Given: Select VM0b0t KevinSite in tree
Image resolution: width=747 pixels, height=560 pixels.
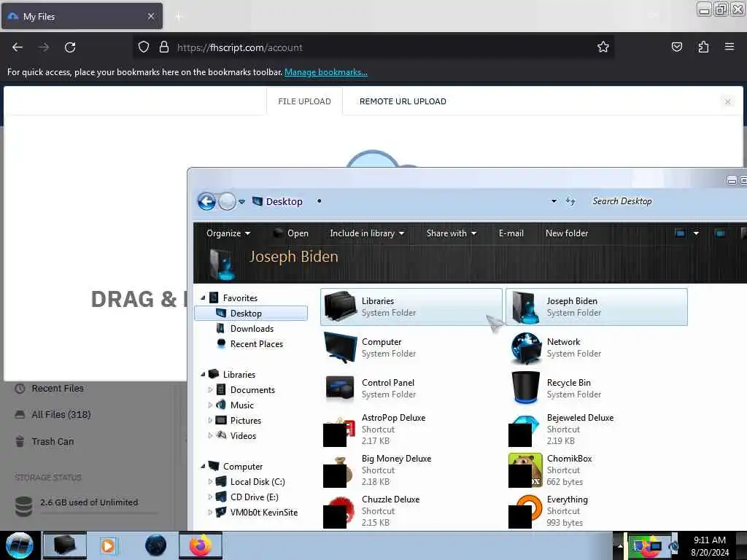Looking at the screenshot, I should (x=263, y=513).
